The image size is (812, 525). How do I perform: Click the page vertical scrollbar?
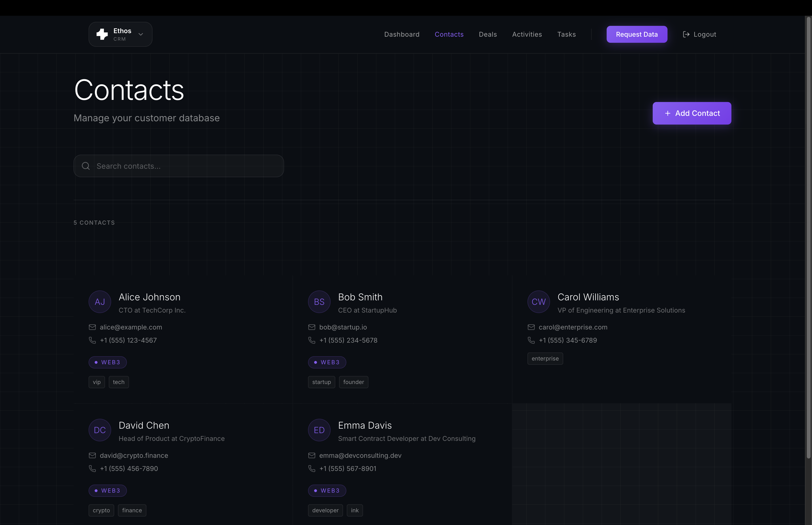pyautogui.click(x=808, y=239)
